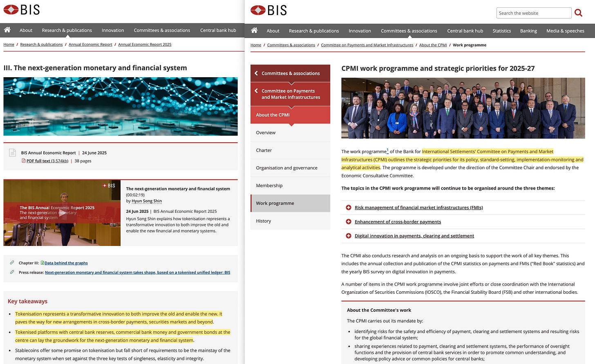
Task: Open Data behind the graphs link
Action: click(x=66, y=263)
